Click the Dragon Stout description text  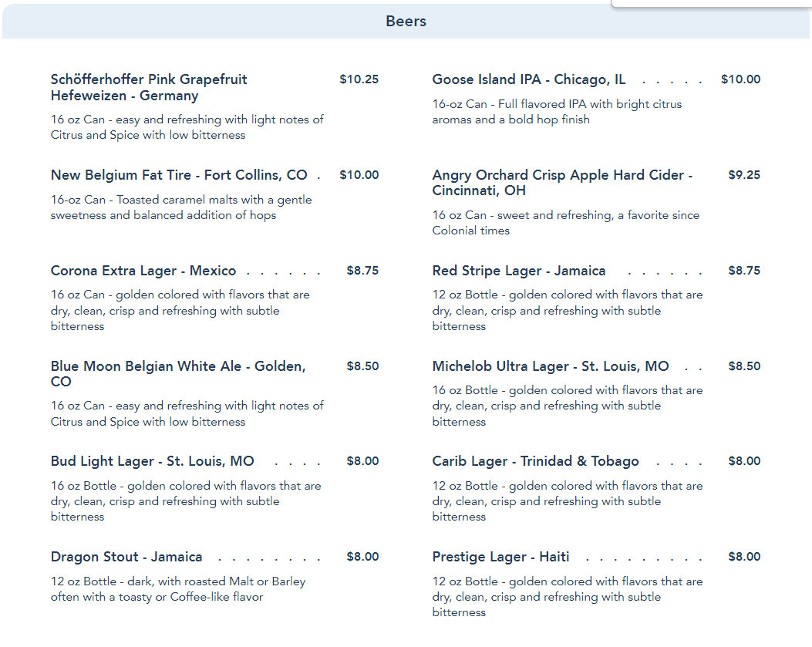click(x=178, y=589)
